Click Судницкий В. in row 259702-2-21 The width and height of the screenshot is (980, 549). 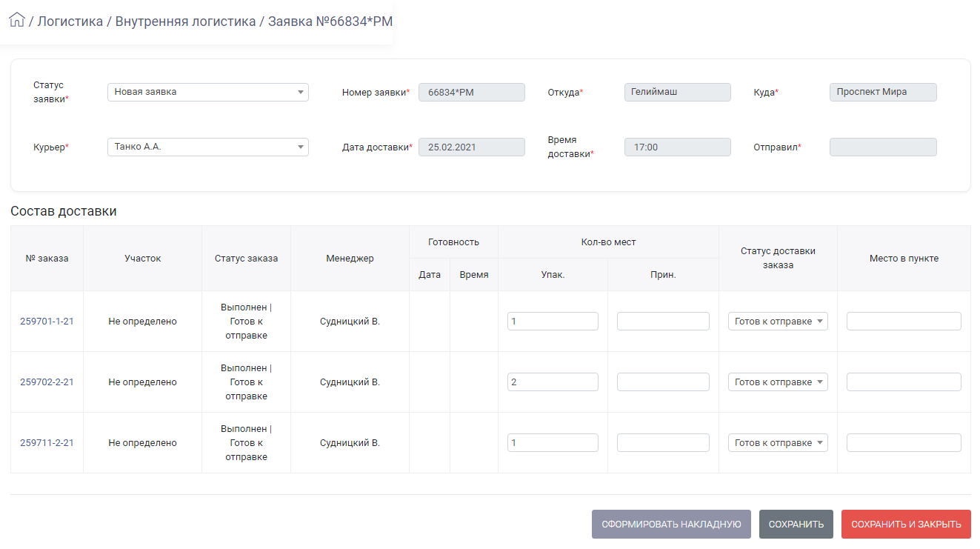(x=350, y=382)
